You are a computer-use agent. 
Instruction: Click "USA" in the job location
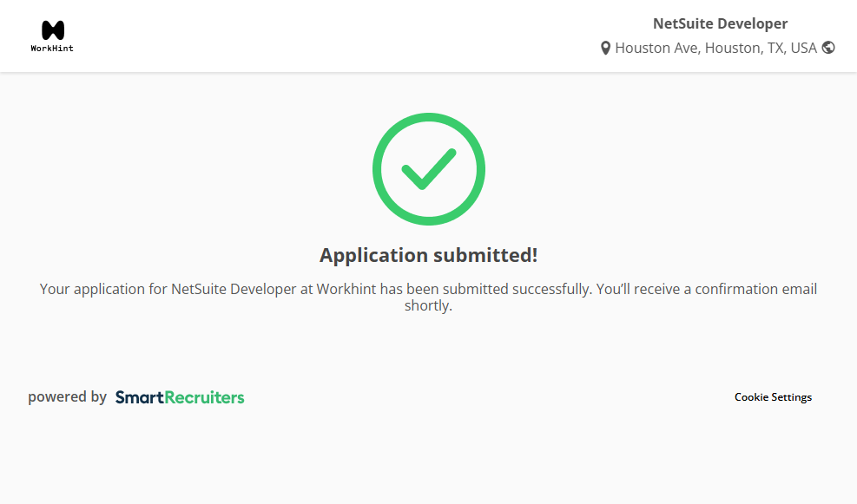(x=802, y=48)
